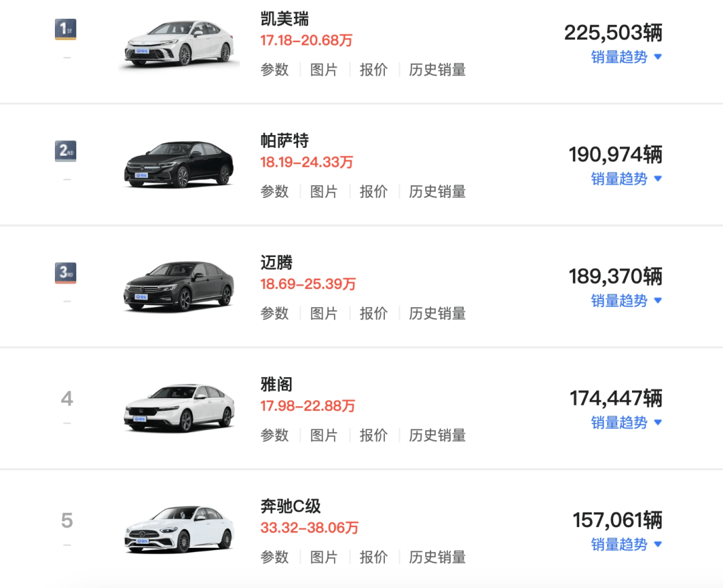Open the 雅阁 model page
The height and width of the screenshot is (588, 723).
(274, 384)
